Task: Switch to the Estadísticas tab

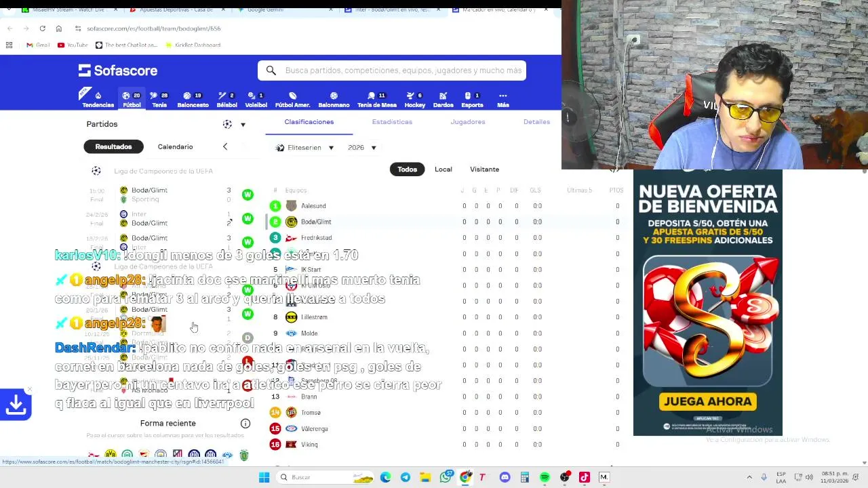Action: pyautogui.click(x=392, y=122)
